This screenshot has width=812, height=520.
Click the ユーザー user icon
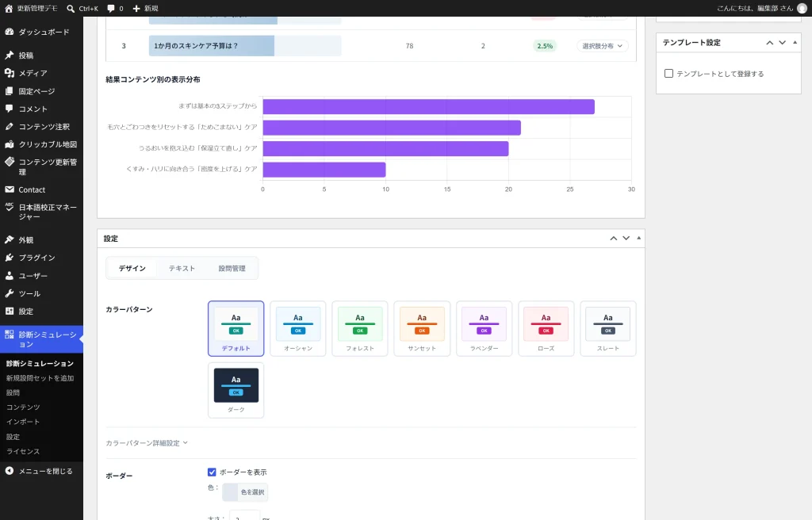click(x=10, y=276)
